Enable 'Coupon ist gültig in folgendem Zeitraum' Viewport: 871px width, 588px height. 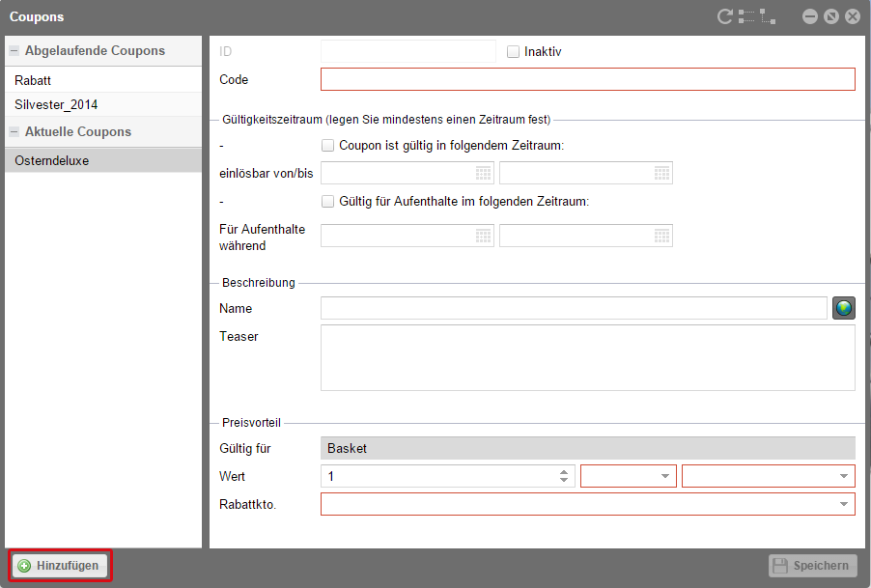[x=327, y=146]
